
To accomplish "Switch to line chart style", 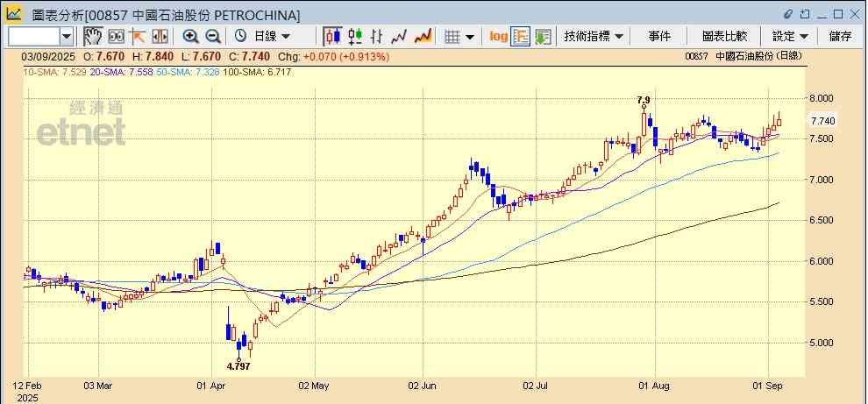I will coord(399,37).
